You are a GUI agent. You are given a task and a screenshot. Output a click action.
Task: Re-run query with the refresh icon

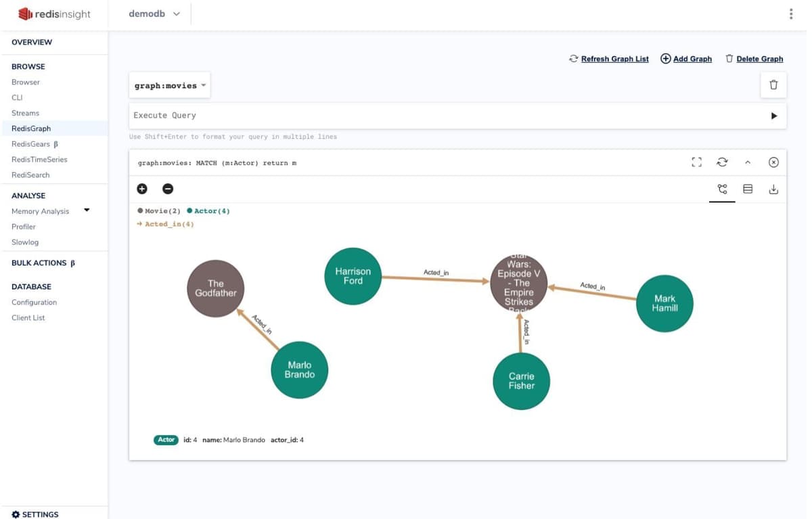tap(722, 162)
